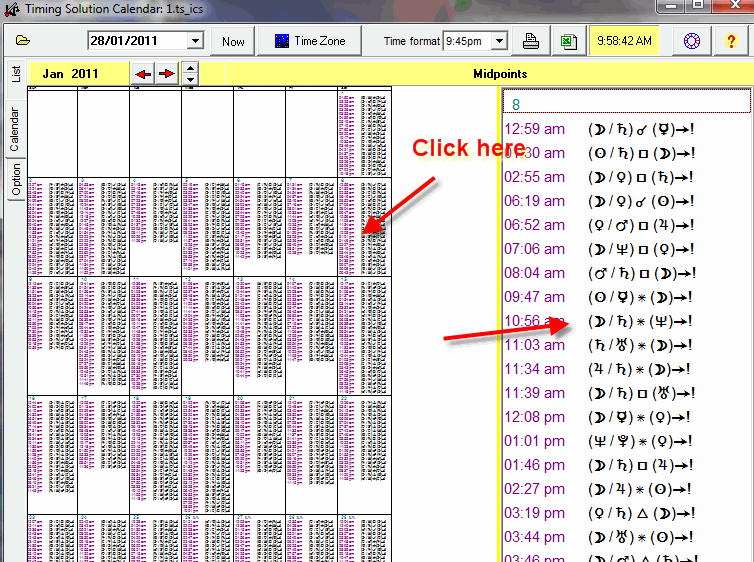This screenshot has width=754, height=562.
Task: Click the date 28/01/2011 input field
Action: pyautogui.click(x=137, y=41)
